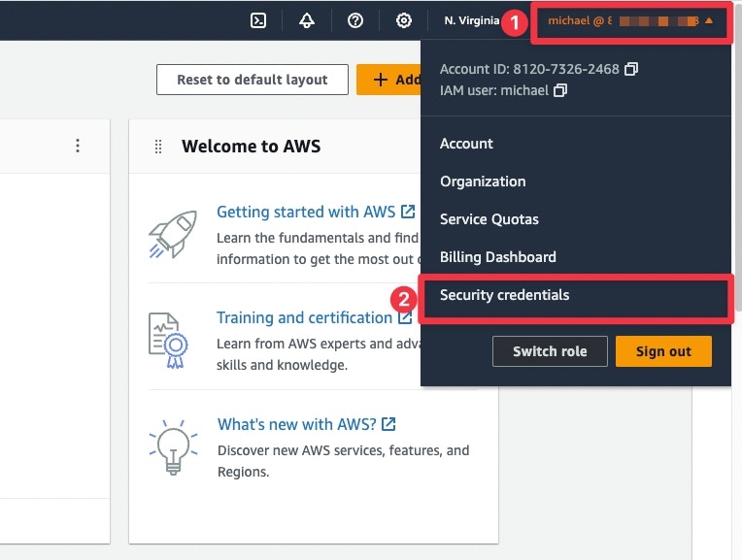Click the Sign out button
Screen dimensions: 742x560
663,351
